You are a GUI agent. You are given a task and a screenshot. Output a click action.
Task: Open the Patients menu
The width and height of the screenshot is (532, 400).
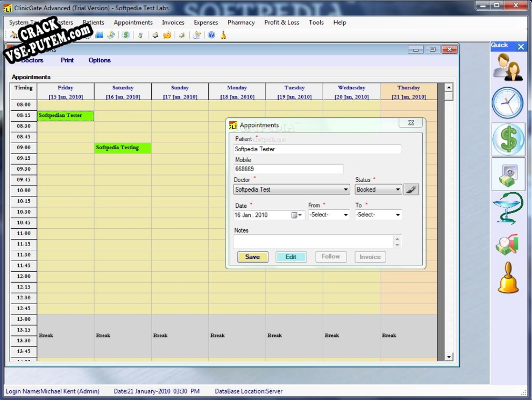94,23
